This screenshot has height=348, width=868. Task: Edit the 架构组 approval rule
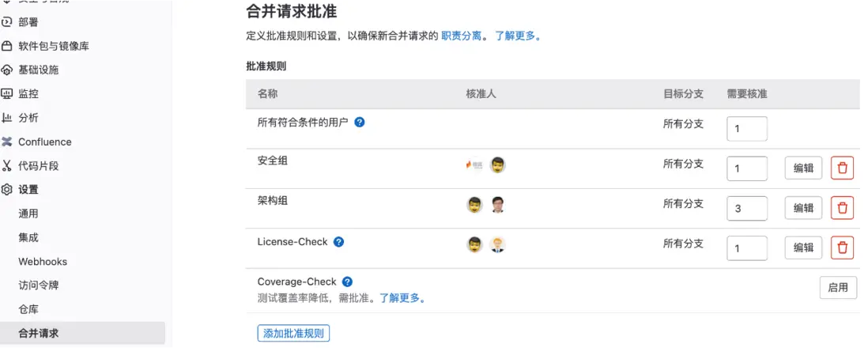click(x=803, y=208)
